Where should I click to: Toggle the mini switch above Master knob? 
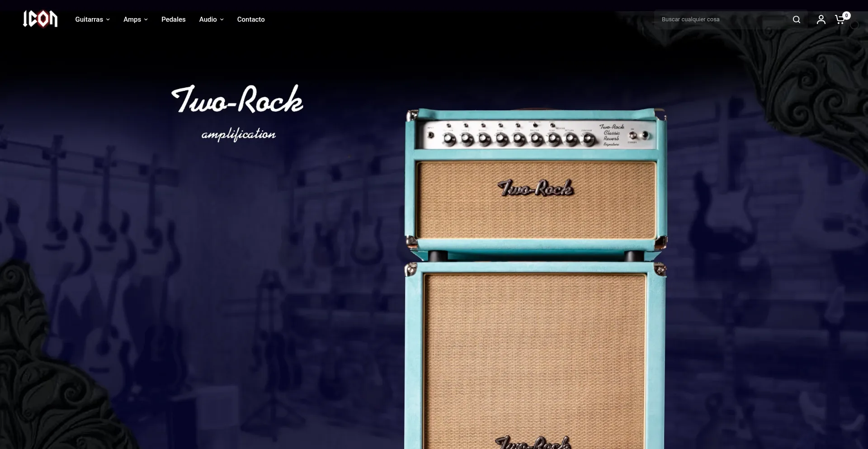[535, 125]
